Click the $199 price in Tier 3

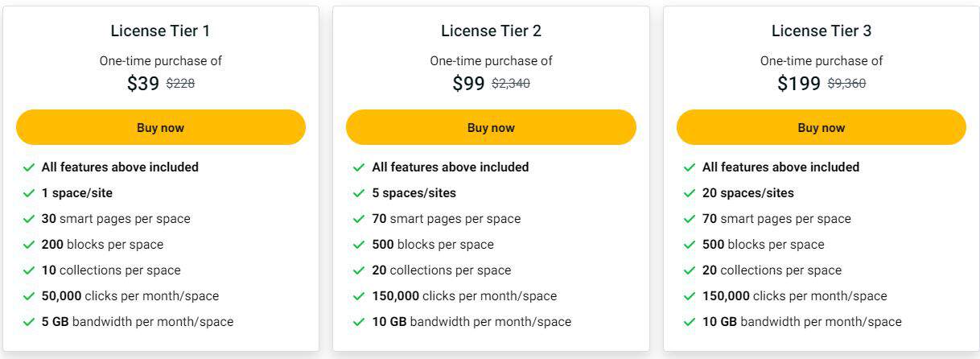pos(799,83)
